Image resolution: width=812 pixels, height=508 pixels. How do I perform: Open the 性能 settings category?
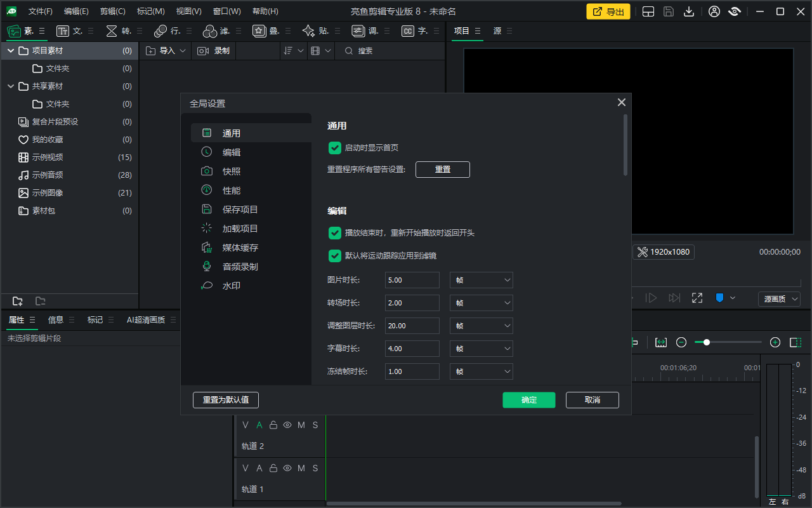point(251,190)
